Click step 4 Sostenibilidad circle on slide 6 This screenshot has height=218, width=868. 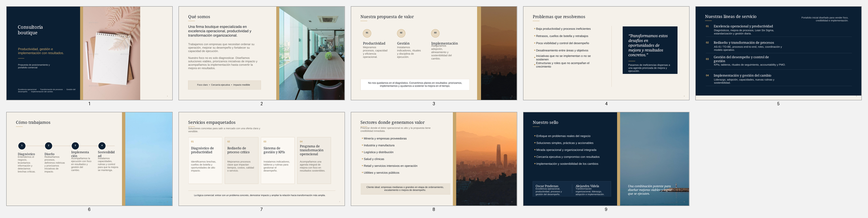102,145
